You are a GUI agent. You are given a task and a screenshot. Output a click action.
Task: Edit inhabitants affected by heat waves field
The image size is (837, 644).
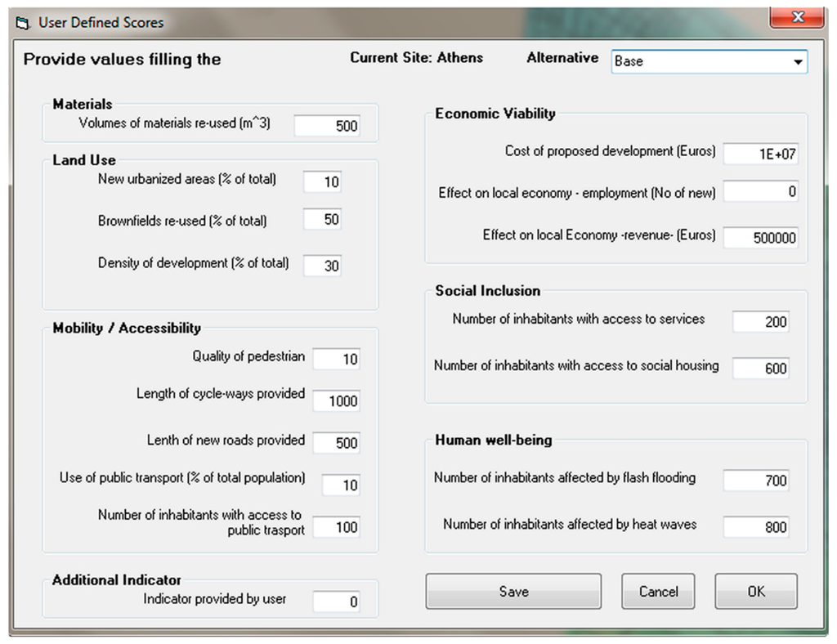[756, 527]
